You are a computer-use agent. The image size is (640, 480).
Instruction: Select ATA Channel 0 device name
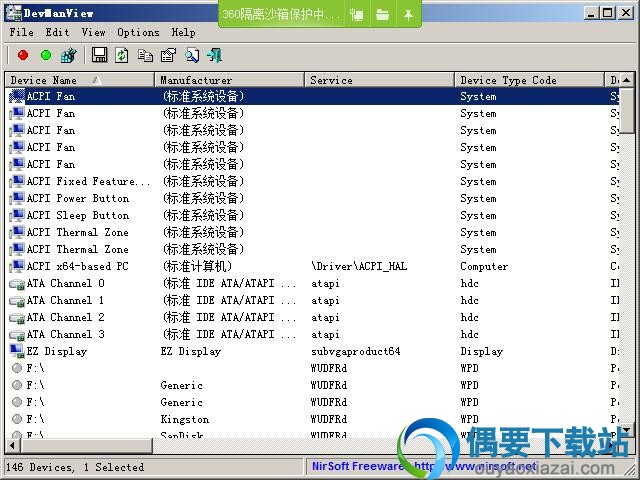pos(65,284)
